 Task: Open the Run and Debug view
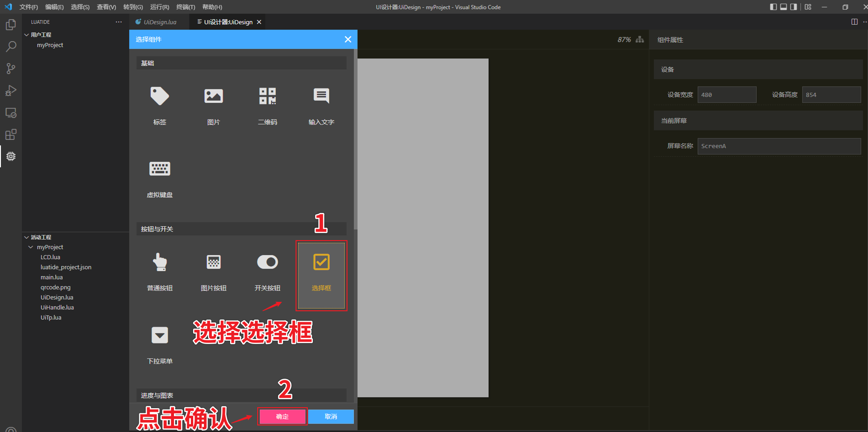pyautogui.click(x=11, y=90)
